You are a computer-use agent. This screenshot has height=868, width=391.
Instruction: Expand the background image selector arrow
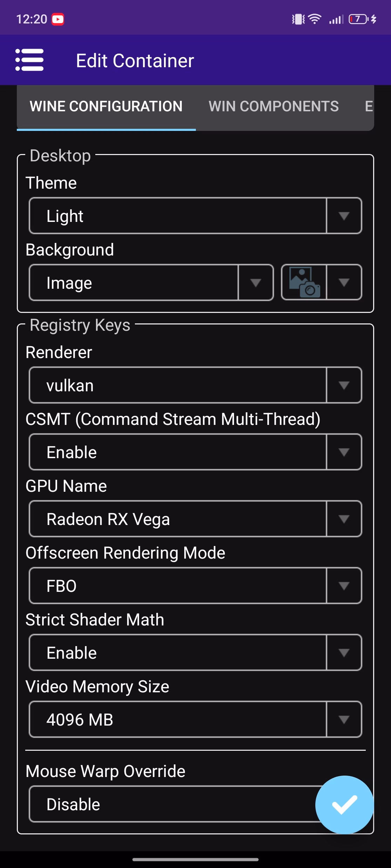pos(344,282)
